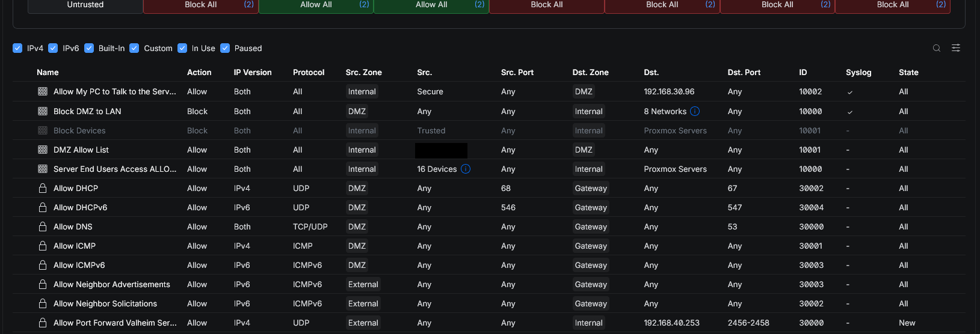The image size is (980, 334).
Task: Sort by the IP Version column header
Action: (x=253, y=72)
